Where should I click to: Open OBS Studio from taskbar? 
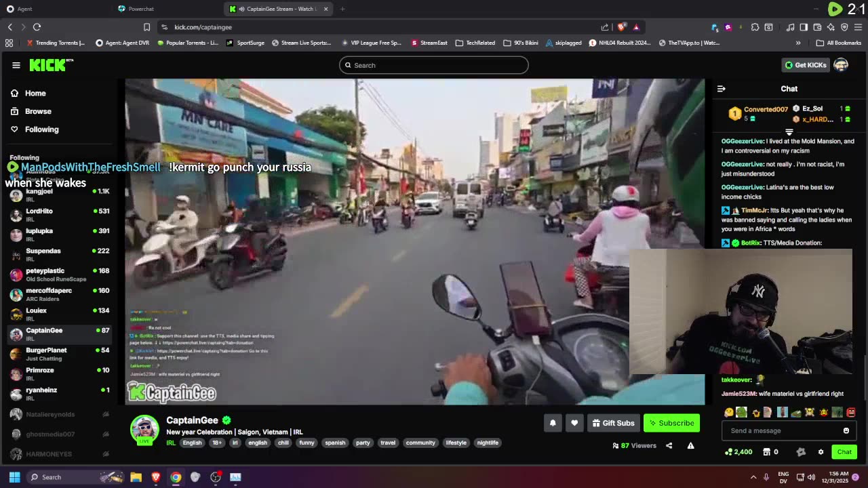click(x=216, y=477)
